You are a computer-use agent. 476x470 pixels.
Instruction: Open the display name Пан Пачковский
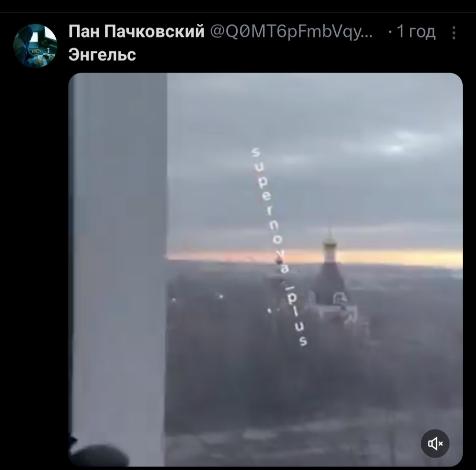(x=136, y=31)
